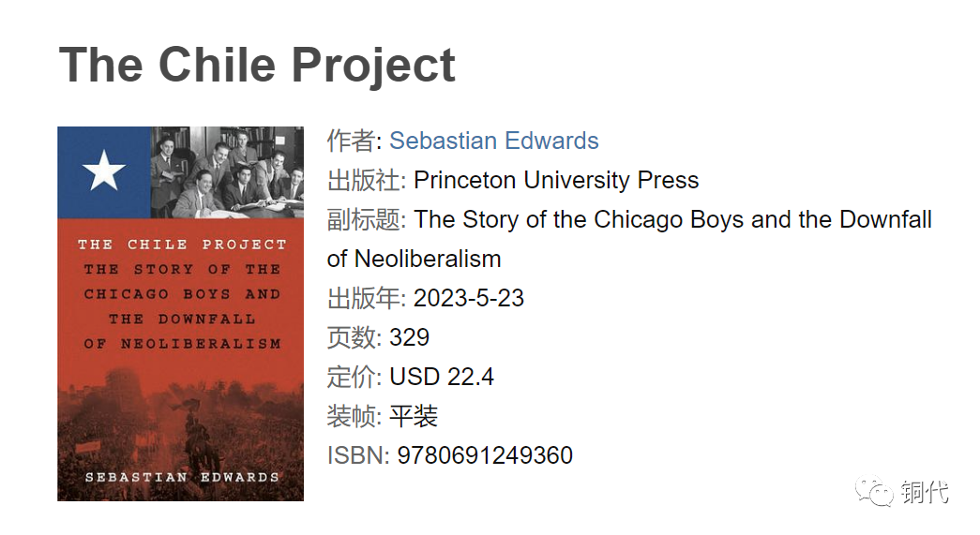Click the subtitle text about Chicago Boys
980x535 pixels.
pyautogui.click(x=629, y=239)
